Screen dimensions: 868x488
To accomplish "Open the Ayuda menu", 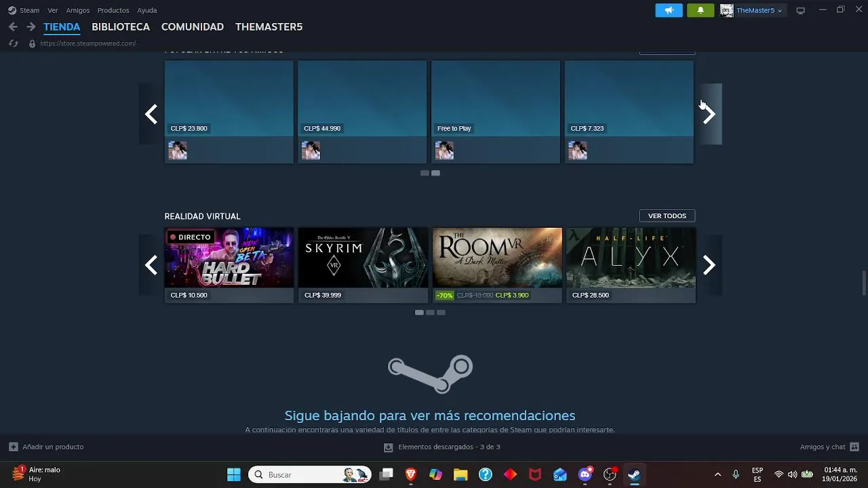I will pyautogui.click(x=147, y=10).
